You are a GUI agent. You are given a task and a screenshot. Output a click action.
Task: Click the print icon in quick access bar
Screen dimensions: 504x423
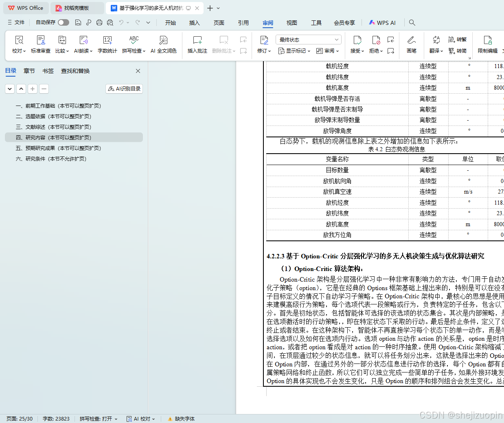(x=99, y=22)
